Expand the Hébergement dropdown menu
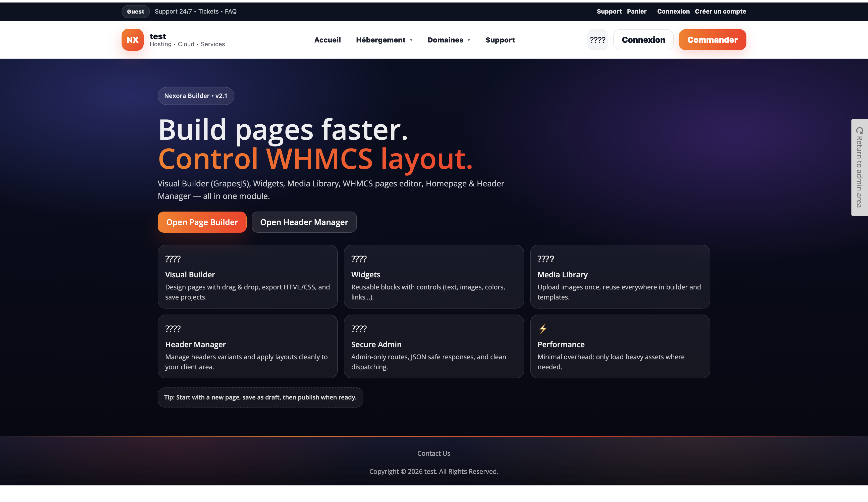Screen dimensions: 868x502 (384, 40)
